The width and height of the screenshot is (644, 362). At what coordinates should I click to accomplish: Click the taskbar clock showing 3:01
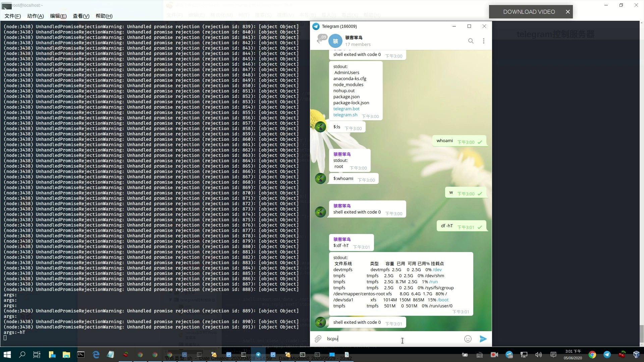pos(573,355)
